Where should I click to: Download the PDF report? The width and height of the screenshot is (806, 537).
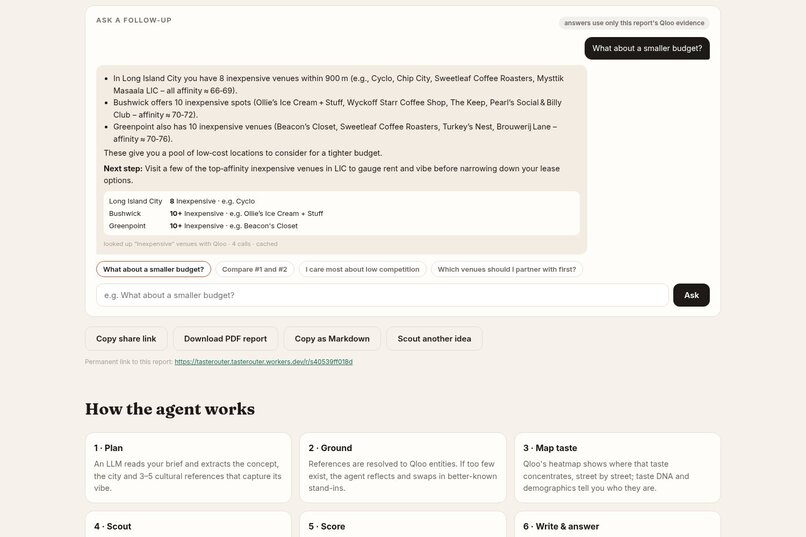(225, 339)
